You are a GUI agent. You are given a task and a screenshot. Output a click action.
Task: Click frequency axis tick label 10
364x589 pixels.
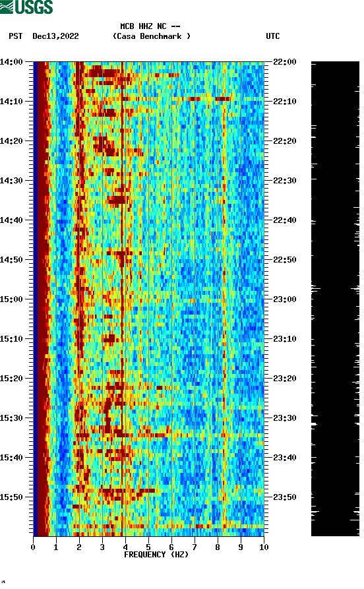point(264,547)
